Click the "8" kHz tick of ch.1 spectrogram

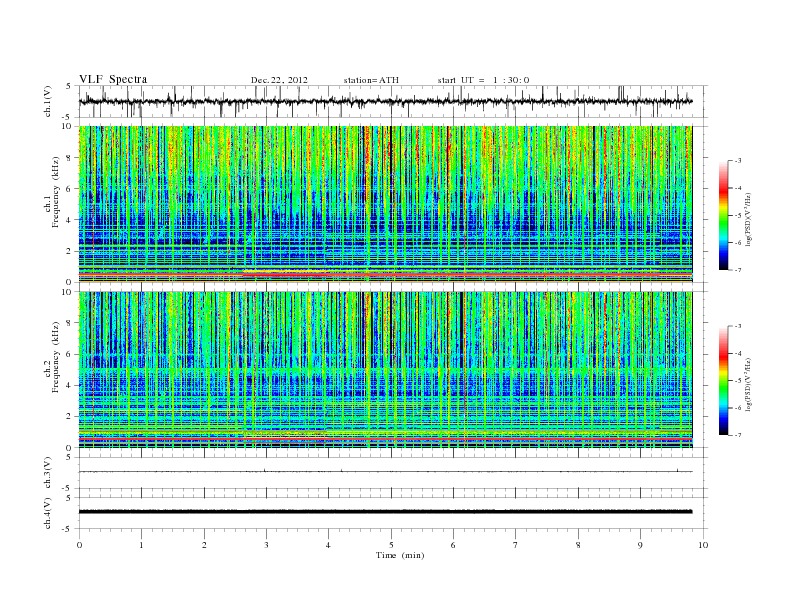(70, 158)
